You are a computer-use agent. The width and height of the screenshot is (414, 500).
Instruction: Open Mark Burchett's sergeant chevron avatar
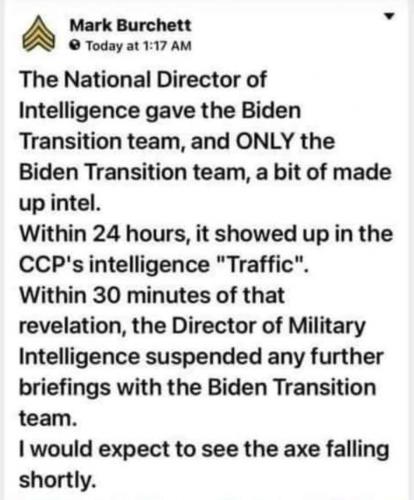pyautogui.click(x=38, y=34)
